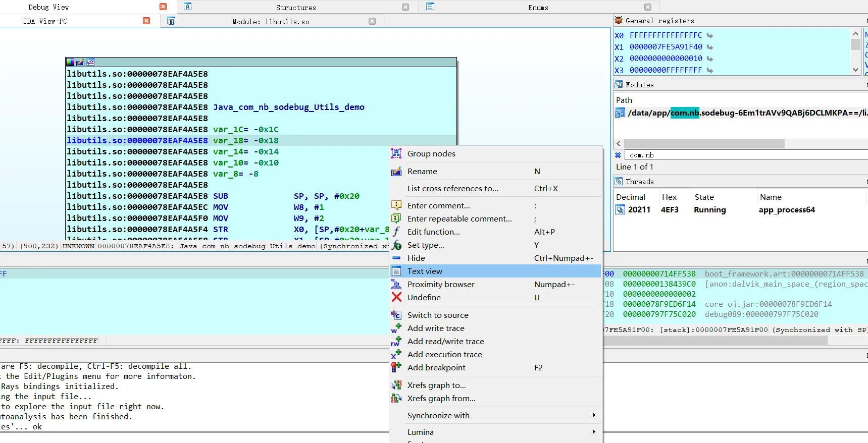Click the Add breakpoint icon
This screenshot has width=868, height=443.
(x=397, y=367)
